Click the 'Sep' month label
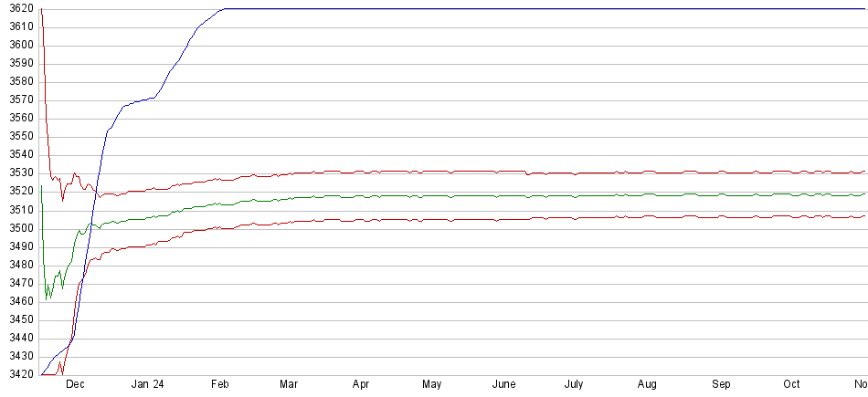Screen dimensions: 868x397 [721, 385]
